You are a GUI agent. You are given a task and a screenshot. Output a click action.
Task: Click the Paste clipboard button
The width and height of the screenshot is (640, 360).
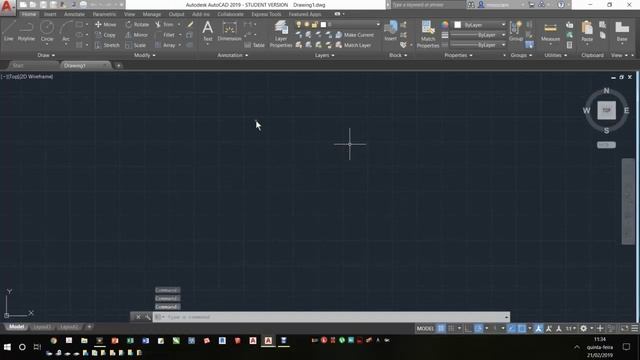[587, 32]
